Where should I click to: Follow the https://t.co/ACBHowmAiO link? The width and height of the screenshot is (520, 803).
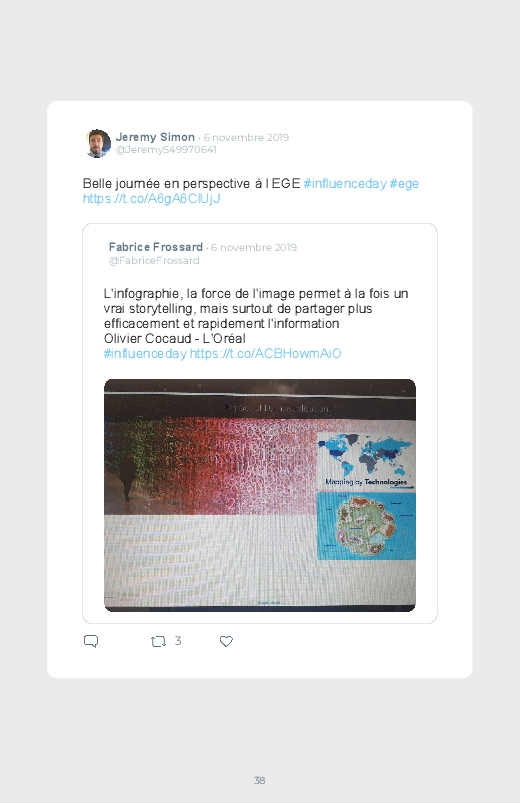265,353
